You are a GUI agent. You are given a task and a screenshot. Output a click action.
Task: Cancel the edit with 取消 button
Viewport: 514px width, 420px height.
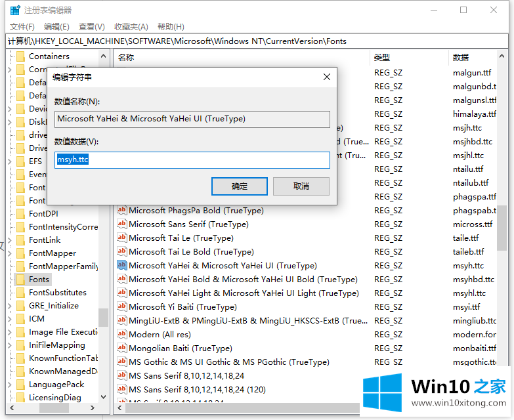[x=301, y=186]
